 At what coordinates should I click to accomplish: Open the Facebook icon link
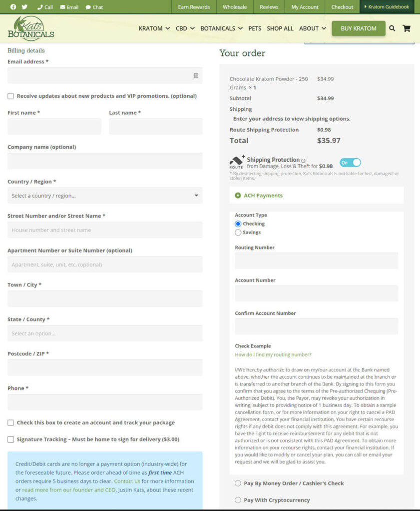click(13, 7)
